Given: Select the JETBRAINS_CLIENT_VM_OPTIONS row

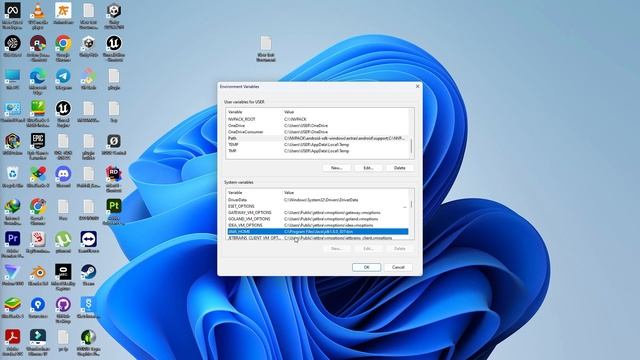Looking at the screenshot, I should coord(317,238).
